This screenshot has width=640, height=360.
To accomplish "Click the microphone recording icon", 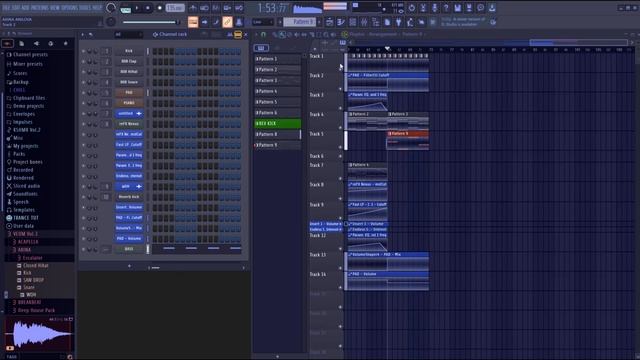I will click(x=435, y=8).
